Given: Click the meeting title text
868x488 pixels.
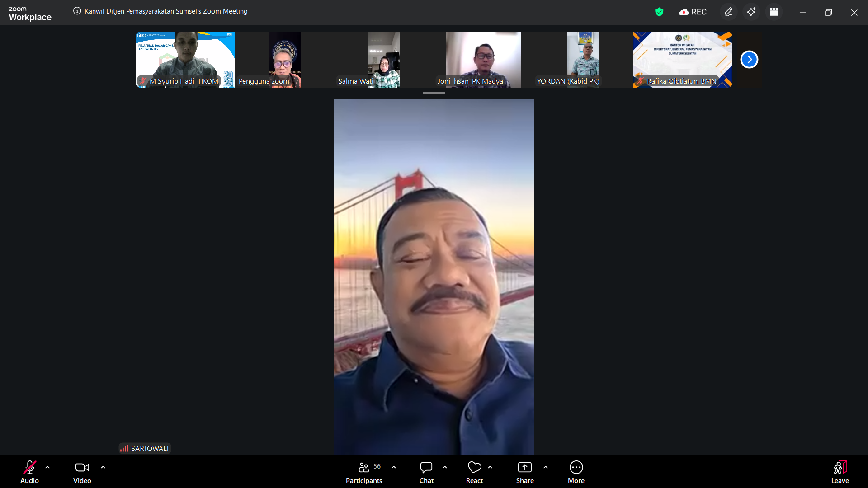Looking at the screenshot, I should [x=166, y=11].
